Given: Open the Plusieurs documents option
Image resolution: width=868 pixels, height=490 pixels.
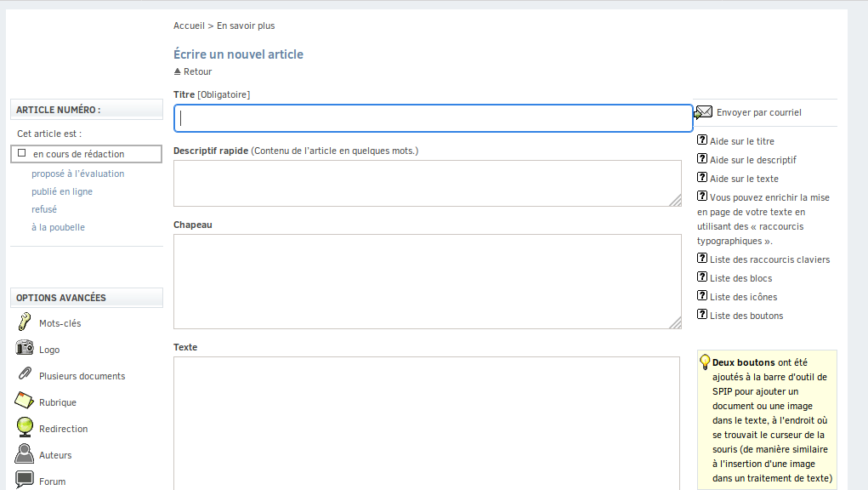Looking at the screenshot, I should tap(82, 376).
